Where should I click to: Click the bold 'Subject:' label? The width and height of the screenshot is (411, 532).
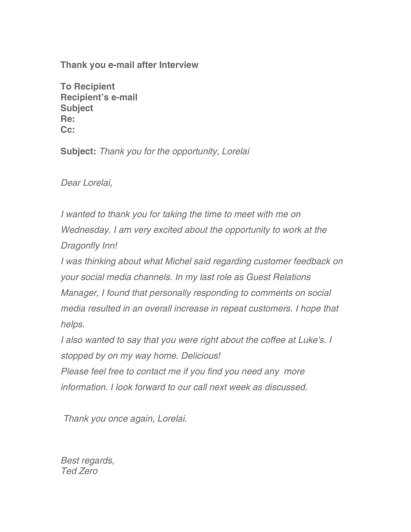point(78,151)
